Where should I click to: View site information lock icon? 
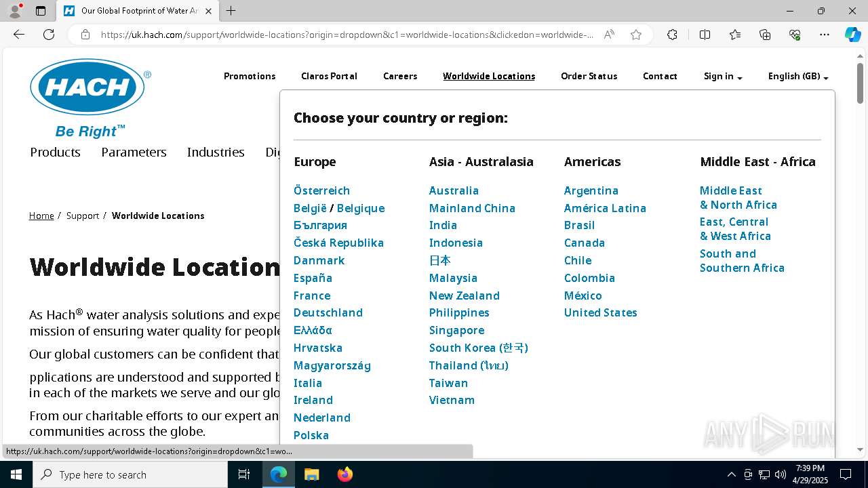click(x=85, y=35)
